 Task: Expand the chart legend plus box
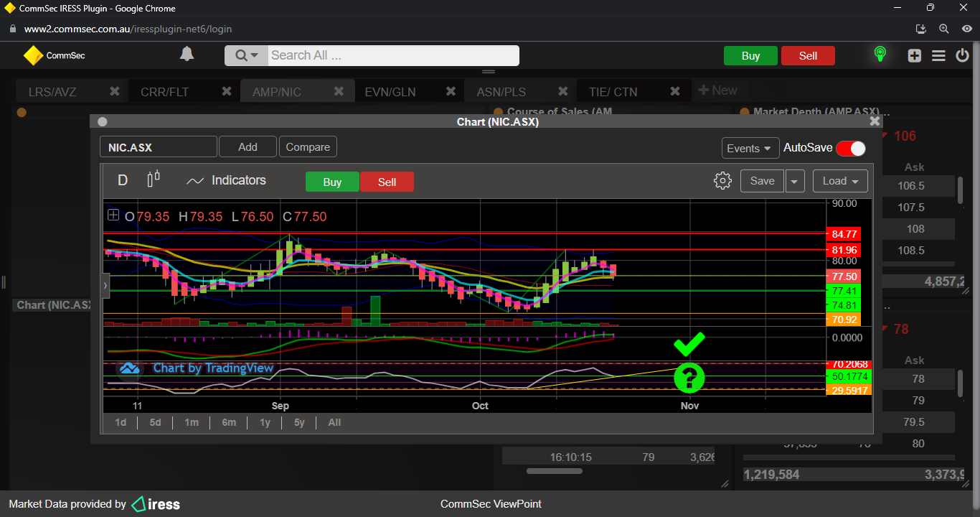pos(113,215)
